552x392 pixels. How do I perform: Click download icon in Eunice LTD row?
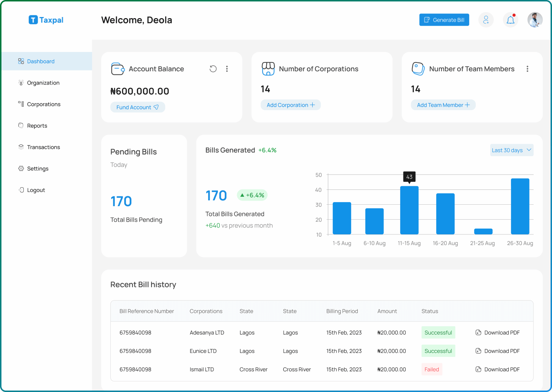coord(478,351)
